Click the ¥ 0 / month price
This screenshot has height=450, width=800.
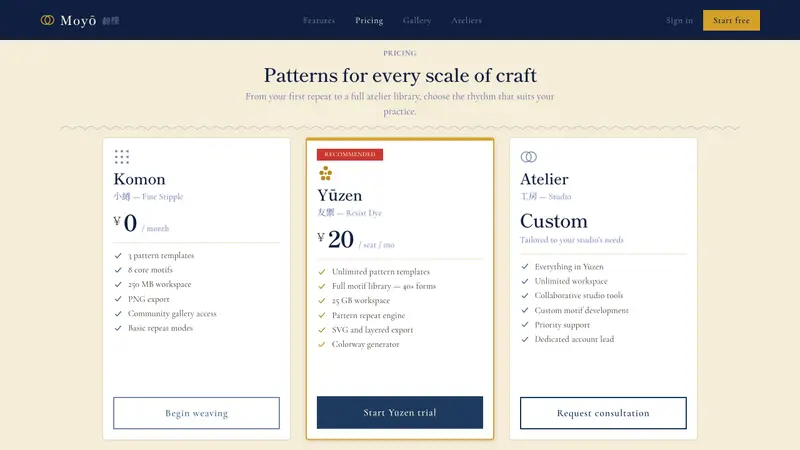141,223
